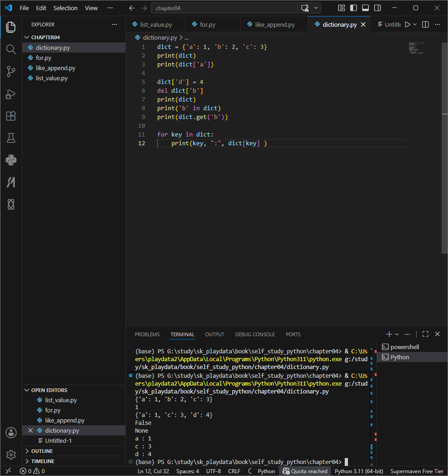The height and width of the screenshot is (476, 448).
Task: Switch to PORTS panel tab
Action: click(x=293, y=334)
